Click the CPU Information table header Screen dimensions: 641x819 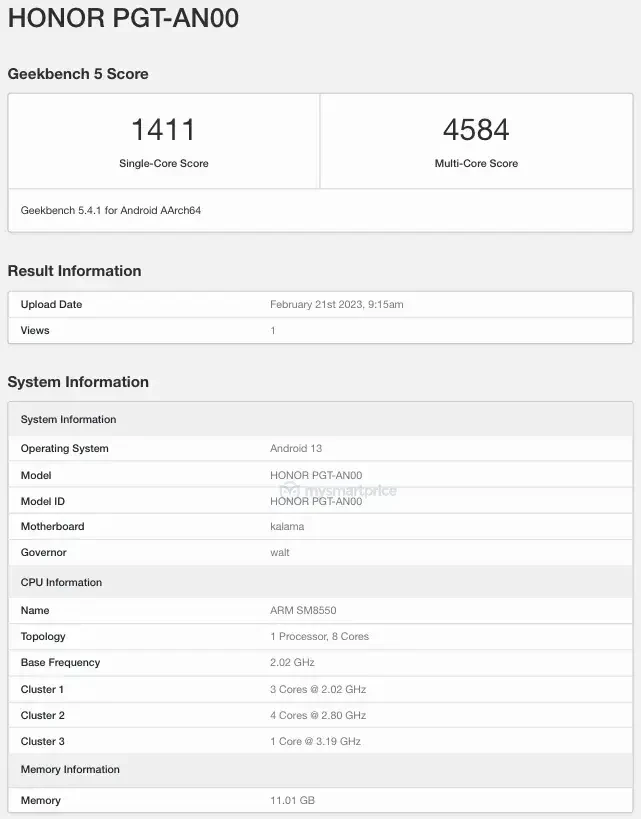click(x=61, y=582)
